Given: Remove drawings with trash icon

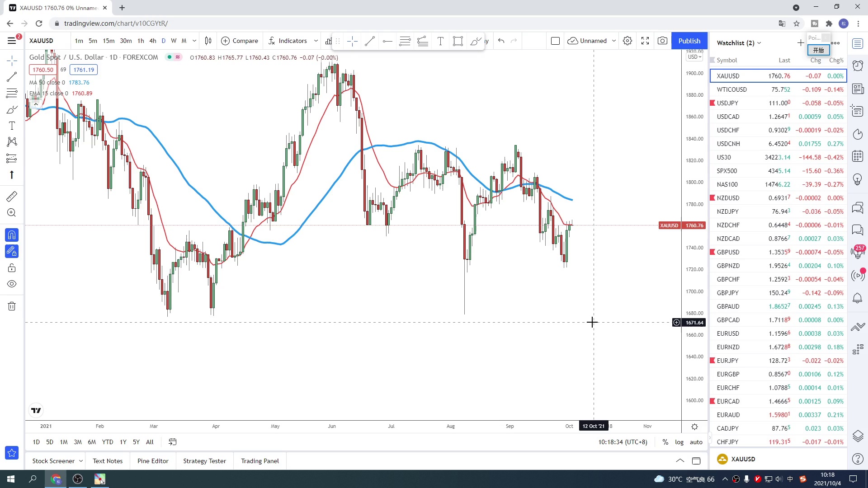Looking at the screenshot, I should [x=12, y=306].
